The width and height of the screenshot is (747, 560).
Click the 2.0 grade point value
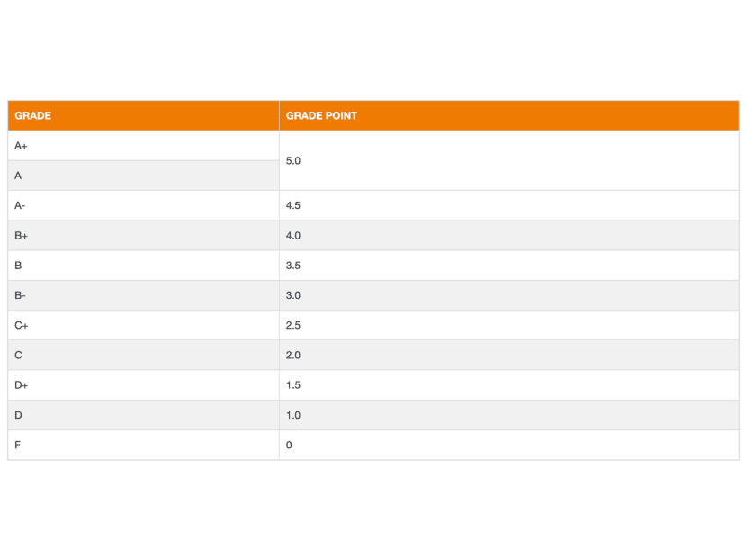tap(293, 356)
